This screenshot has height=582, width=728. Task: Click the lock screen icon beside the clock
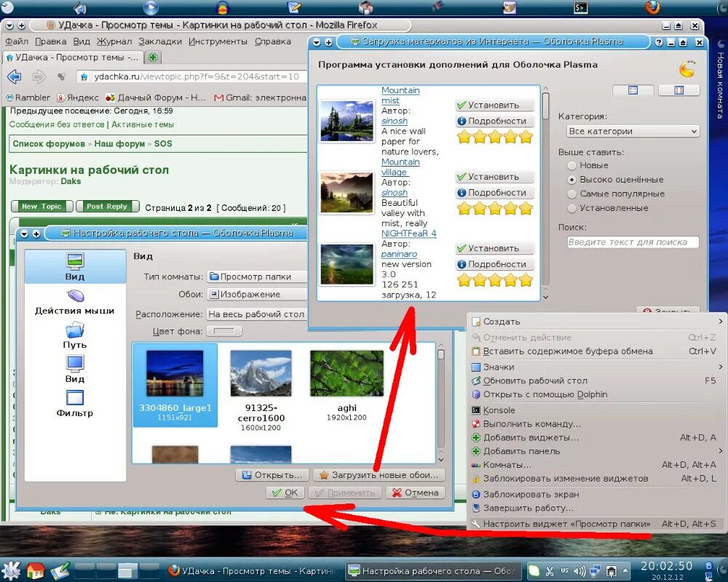pyautogui.click(x=708, y=566)
